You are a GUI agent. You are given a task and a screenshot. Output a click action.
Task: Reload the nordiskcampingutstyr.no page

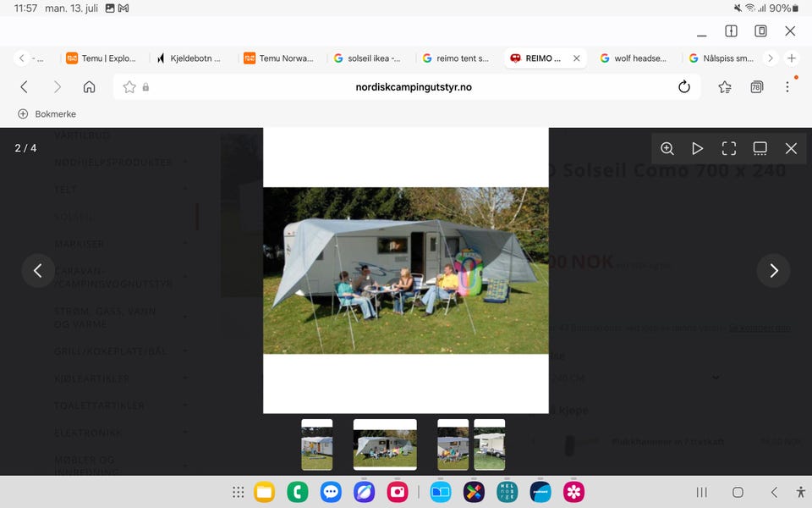tap(684, 87)
